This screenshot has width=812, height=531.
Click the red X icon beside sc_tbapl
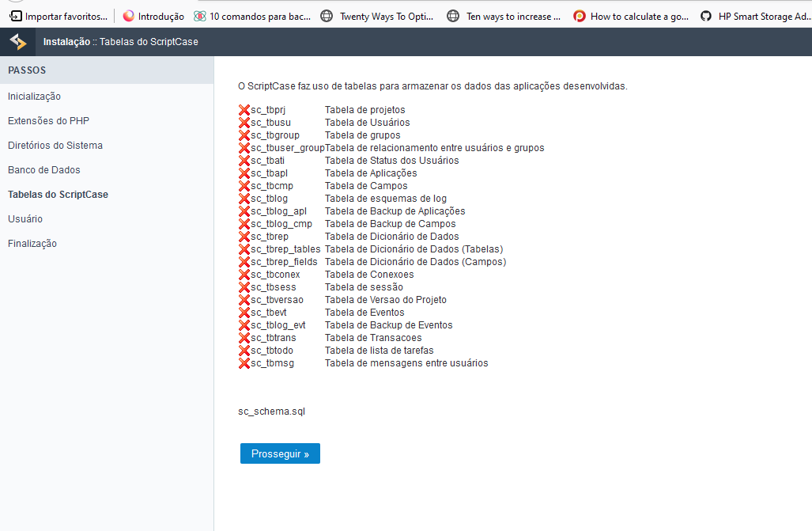[x=244, y=173]
